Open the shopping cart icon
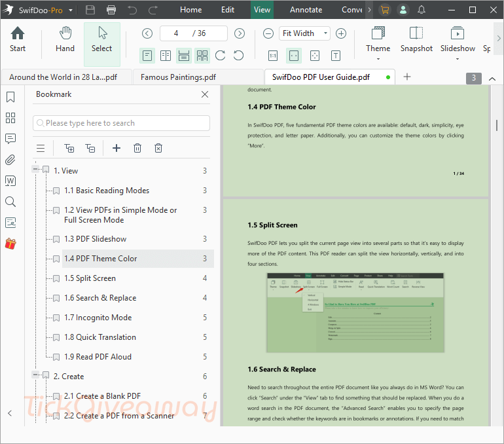 pyautogui.click(x=385, y=10)
